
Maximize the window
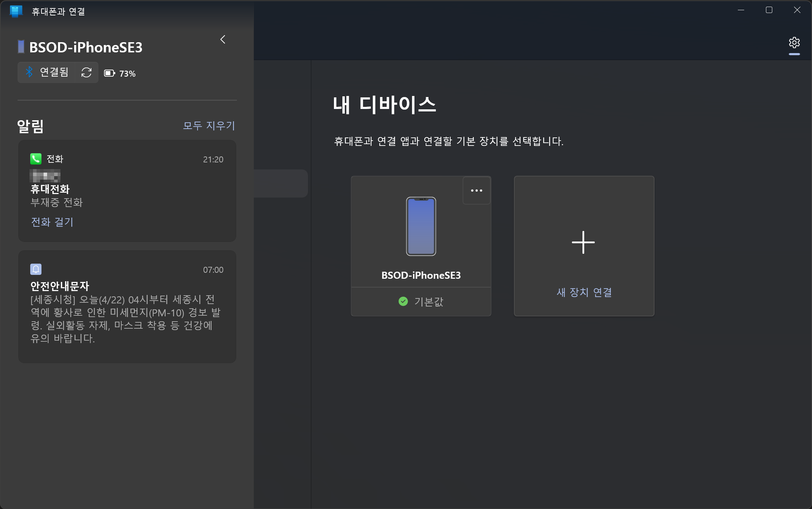pos(769,10)
